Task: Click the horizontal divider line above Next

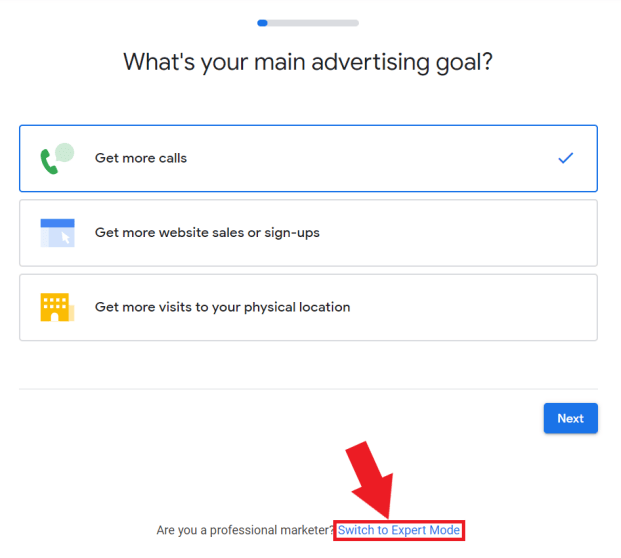Action: click(x=308, y=389)
